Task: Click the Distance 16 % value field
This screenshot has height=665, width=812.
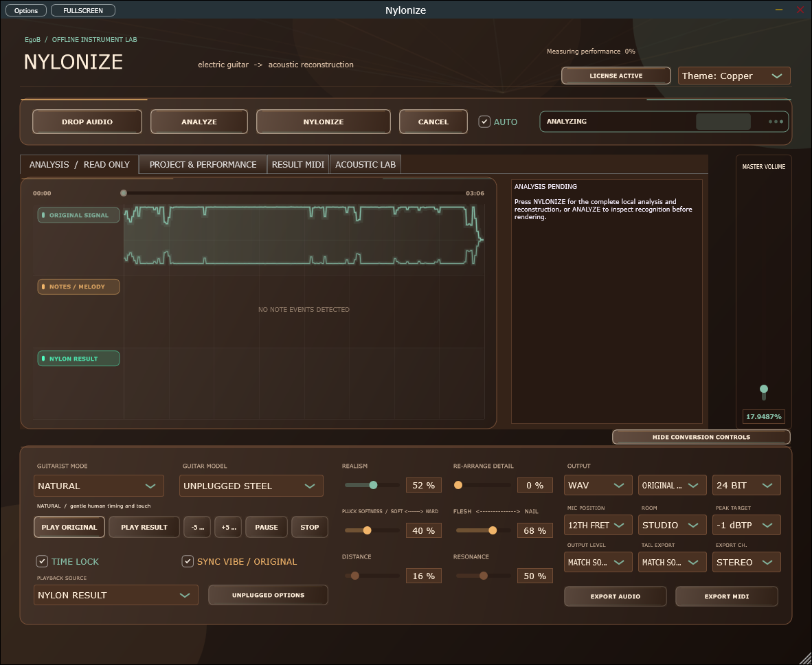Action: 424,576
